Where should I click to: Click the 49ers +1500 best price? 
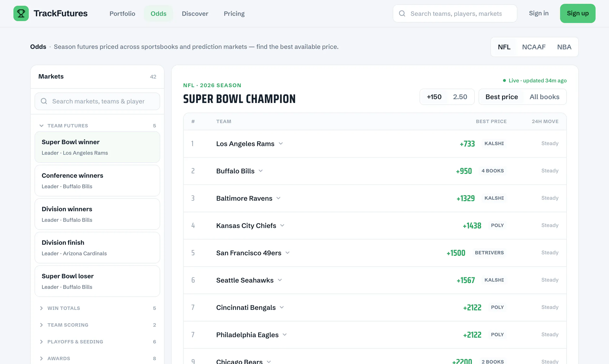coord(456,253)
